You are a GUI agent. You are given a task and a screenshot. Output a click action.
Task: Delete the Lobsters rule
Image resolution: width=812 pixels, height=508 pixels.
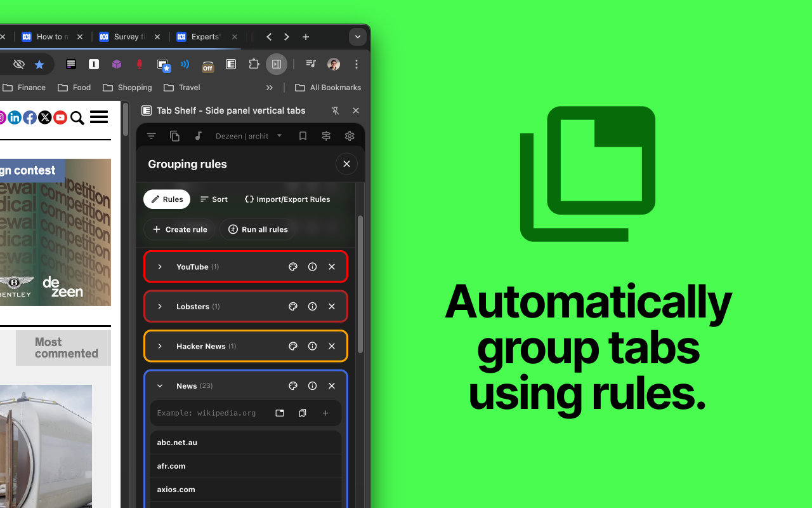coord(332,307)
